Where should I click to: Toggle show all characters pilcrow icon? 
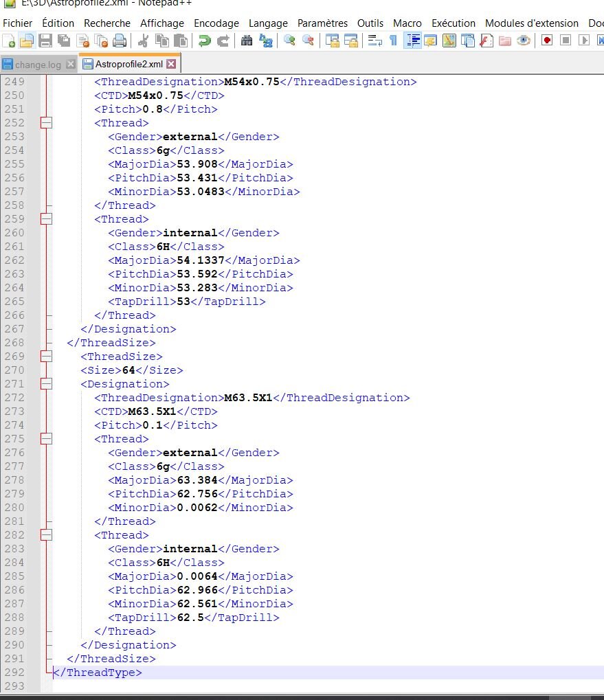coord(393,41)
